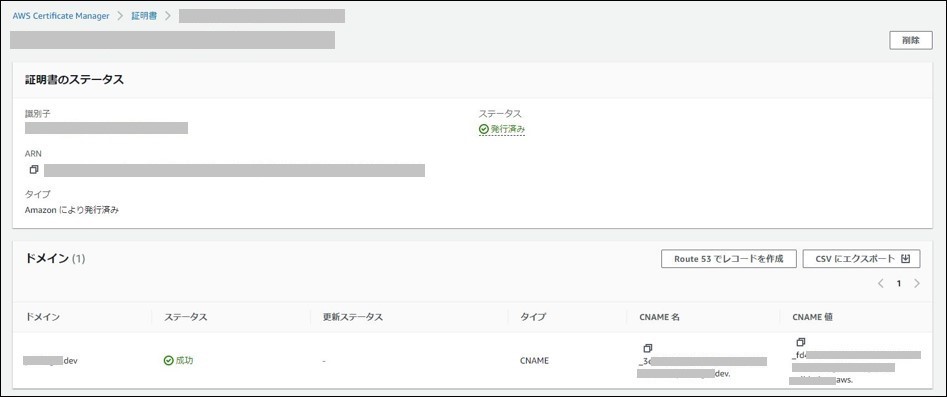Copy the certificate ARN with copy icon
The image size is (947, 397).
coord(34,170)
